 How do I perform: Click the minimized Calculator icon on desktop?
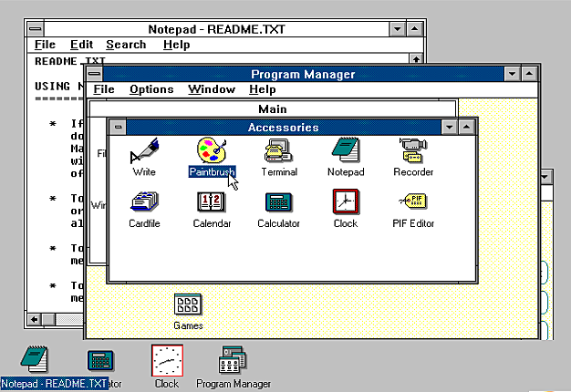coord(100,360)
